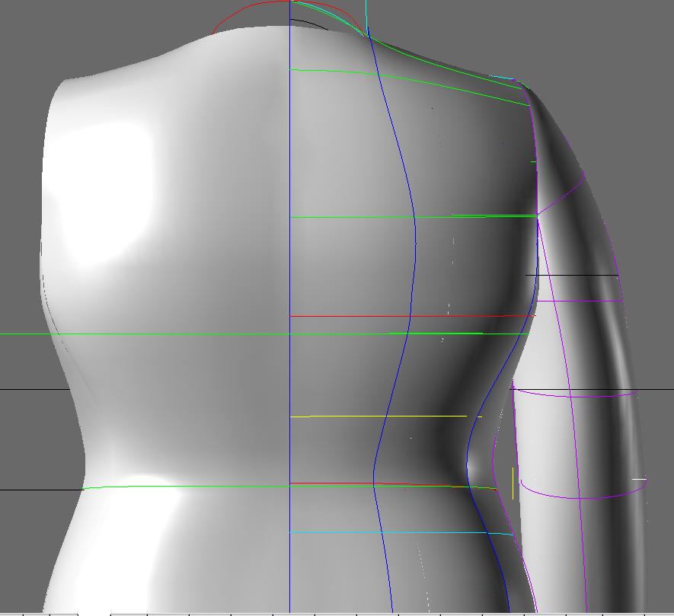
Task: Select the short black horizontal line on the upper arm
Action: 572,275
